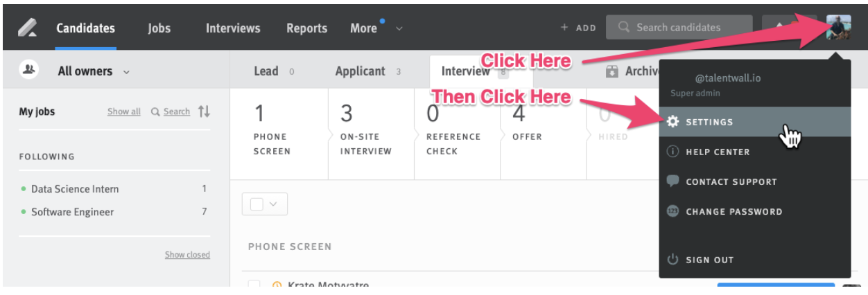Click the PHONE SCREEN list heading
Image resolution: width=868 pixels, height=295 pixels.
coord(290,247)
